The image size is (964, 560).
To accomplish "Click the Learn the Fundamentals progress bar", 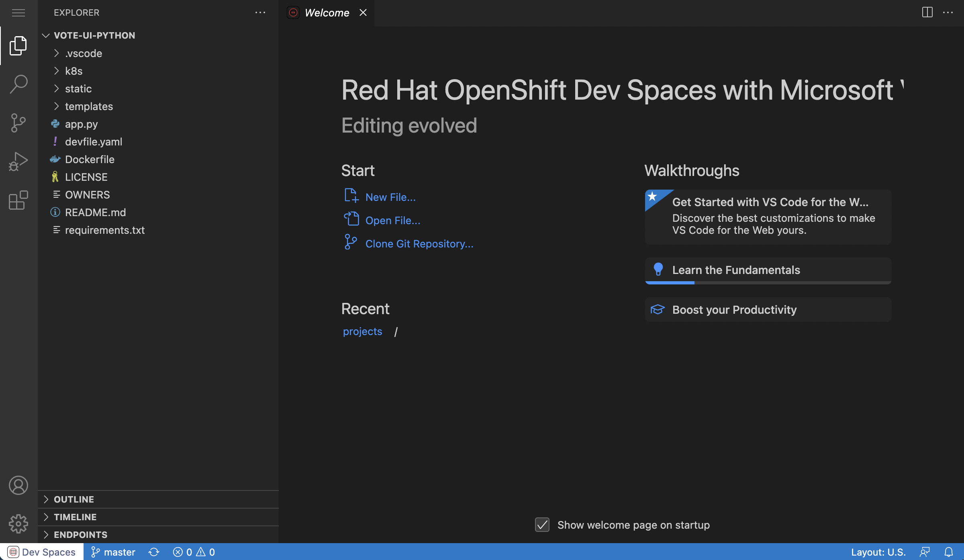I will click(x=768, y=283).
